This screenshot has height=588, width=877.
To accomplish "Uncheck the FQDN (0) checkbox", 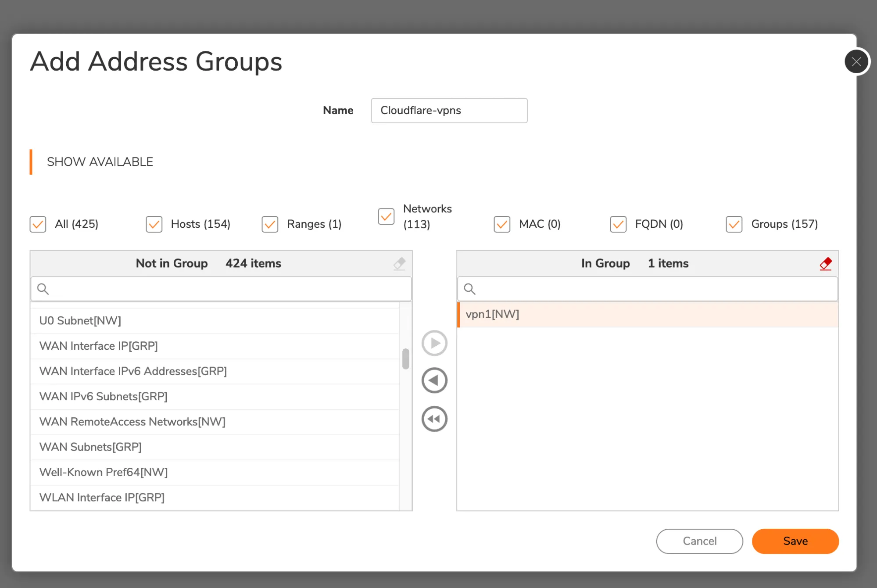I will [618, 224].
